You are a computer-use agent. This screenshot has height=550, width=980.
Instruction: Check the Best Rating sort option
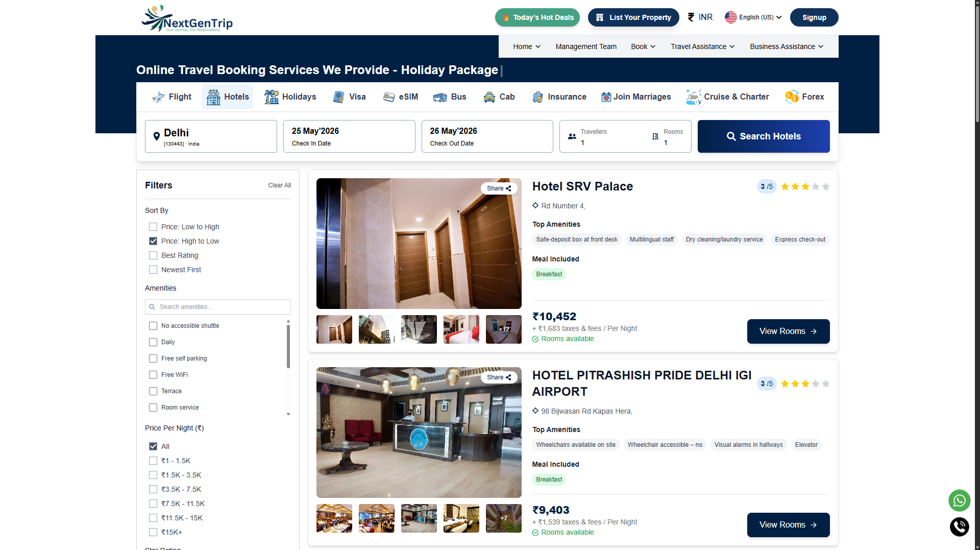153,255
